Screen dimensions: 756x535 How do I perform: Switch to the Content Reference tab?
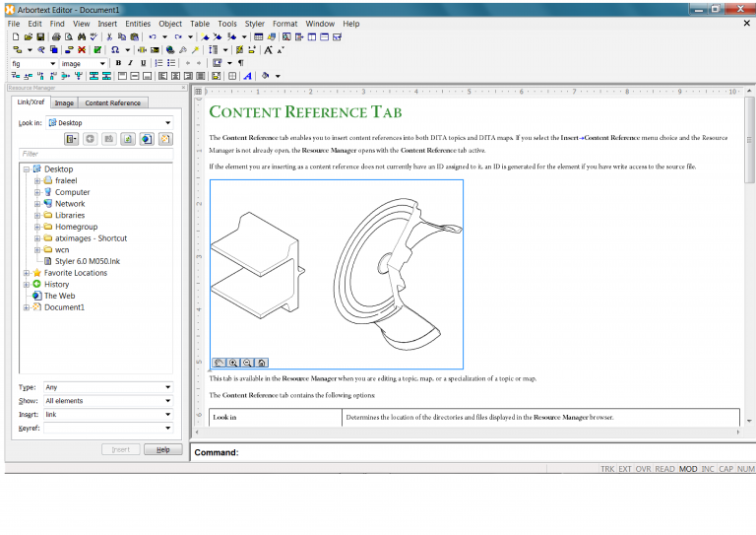(112, 102)
